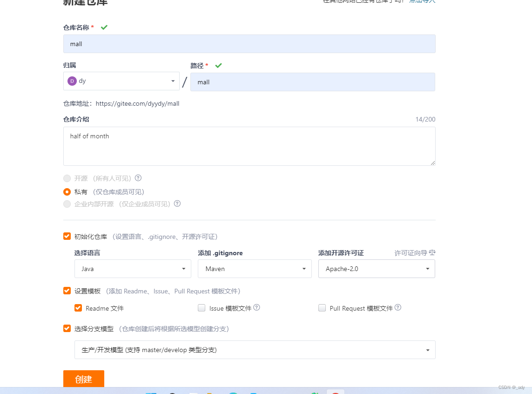Open the 许可证向导 license wizard icon
532x394 pixels.
pyautogui.click(x=432, y=252)
